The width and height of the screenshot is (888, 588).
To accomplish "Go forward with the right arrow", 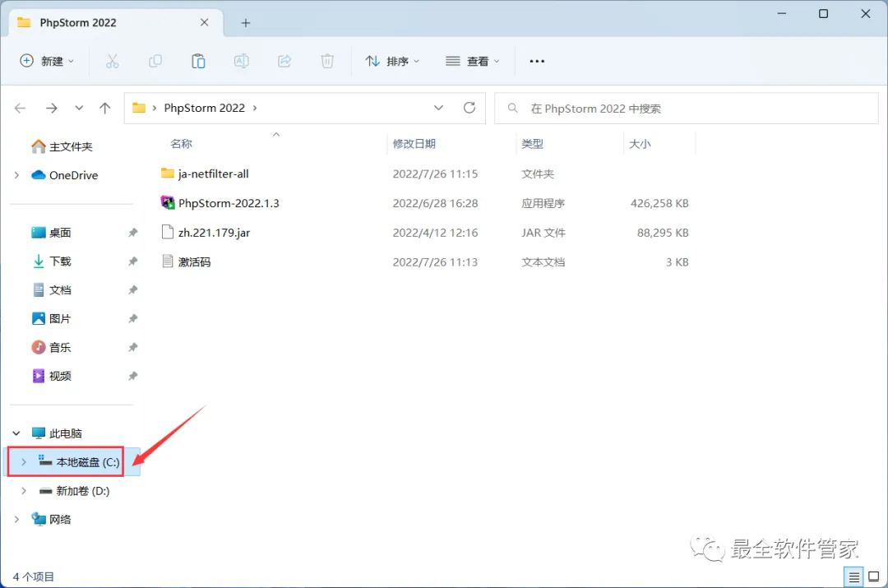I will click(x=52, y=108).
